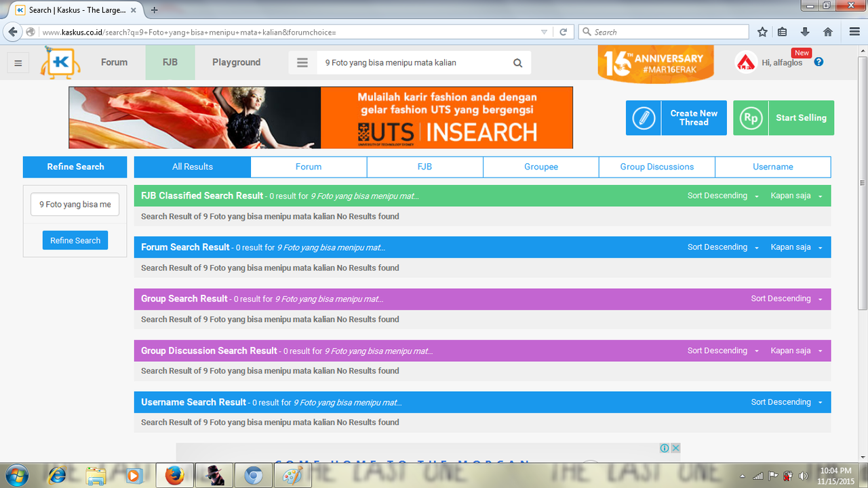The width and height of the screenshot is (868, 488).
Task: Reload the page with refresh icon
Action: (563, 32)
